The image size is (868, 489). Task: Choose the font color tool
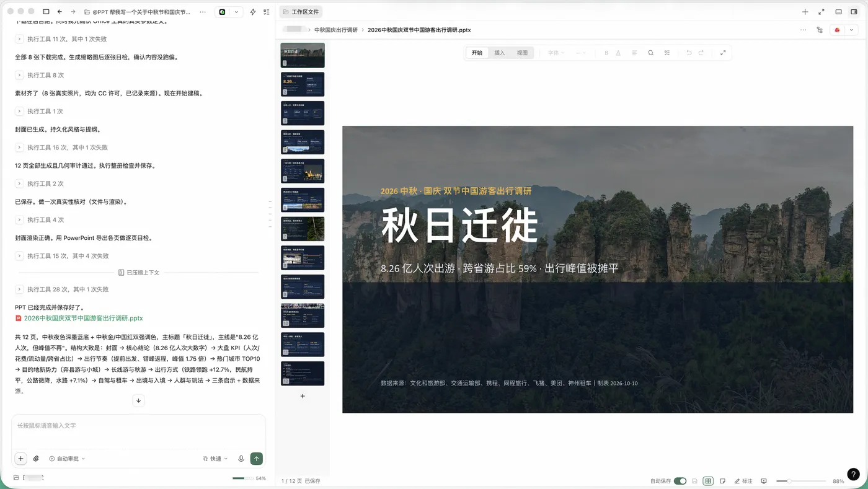pos(618,53)
